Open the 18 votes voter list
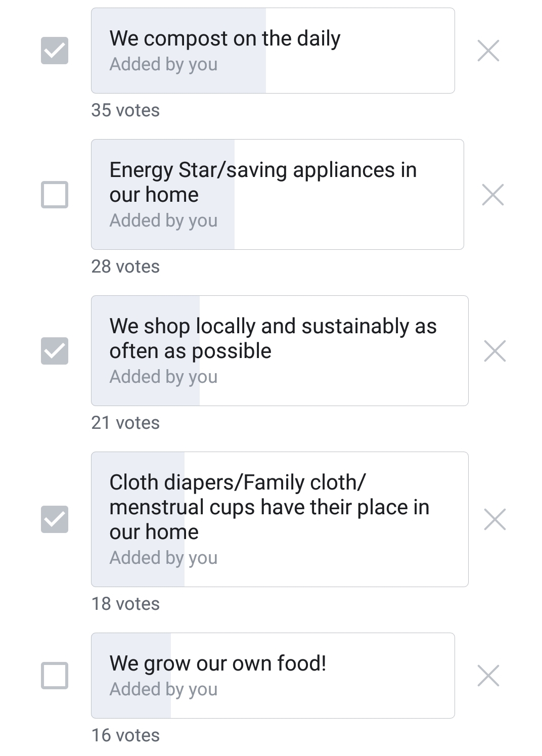Viewport: 542px width, 756px height. point(125,604)
